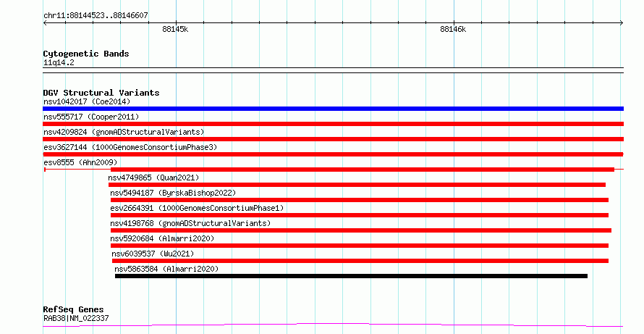Click the nsv6039537 (Wu2021) variant bar
Viewport: 644px width, 334px height.
360,261
